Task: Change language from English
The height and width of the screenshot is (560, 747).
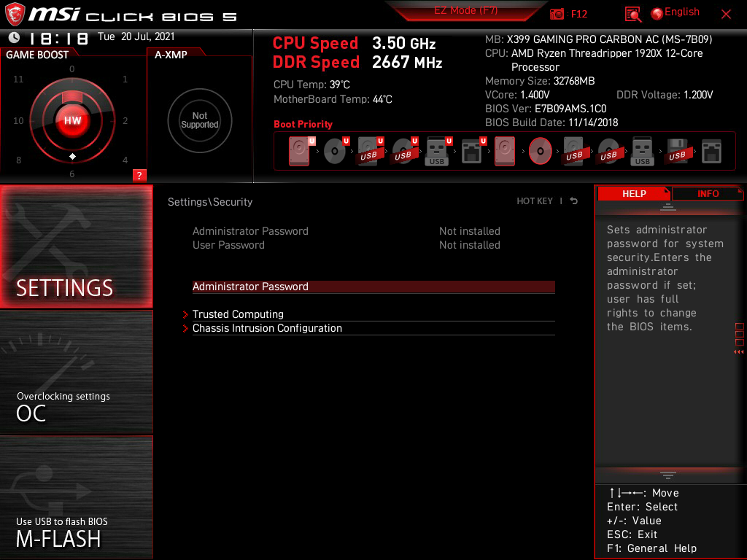Action: pyautogui.click(x=682, y=12)
